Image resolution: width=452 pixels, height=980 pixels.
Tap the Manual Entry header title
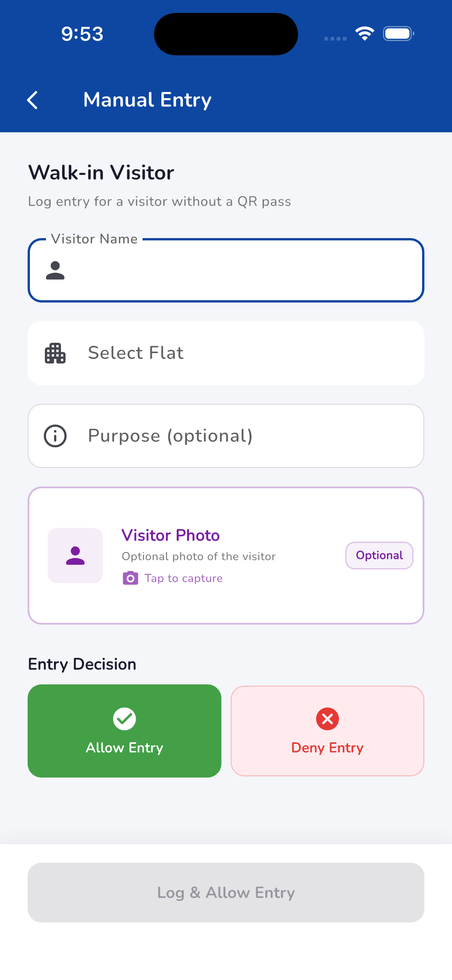pos(148,100)
